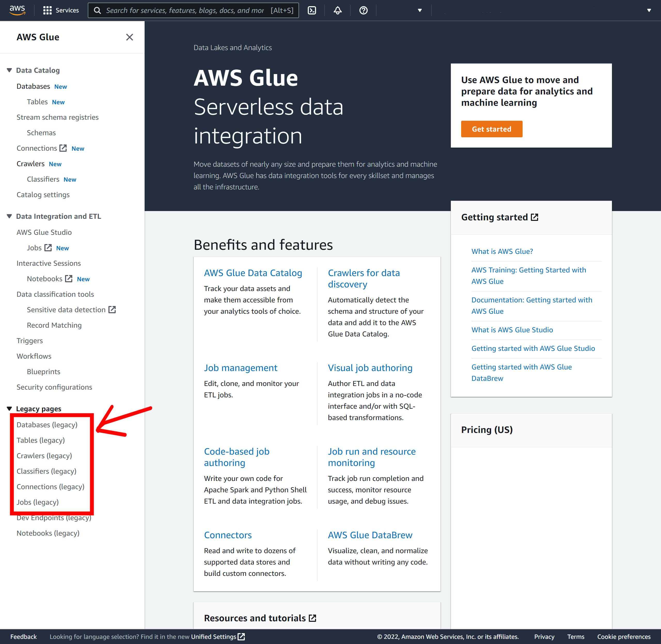Viewport: 661px width, 644px height.
Task: Open the account menu dropdown arrow
Action: click(x=649, y=11)
